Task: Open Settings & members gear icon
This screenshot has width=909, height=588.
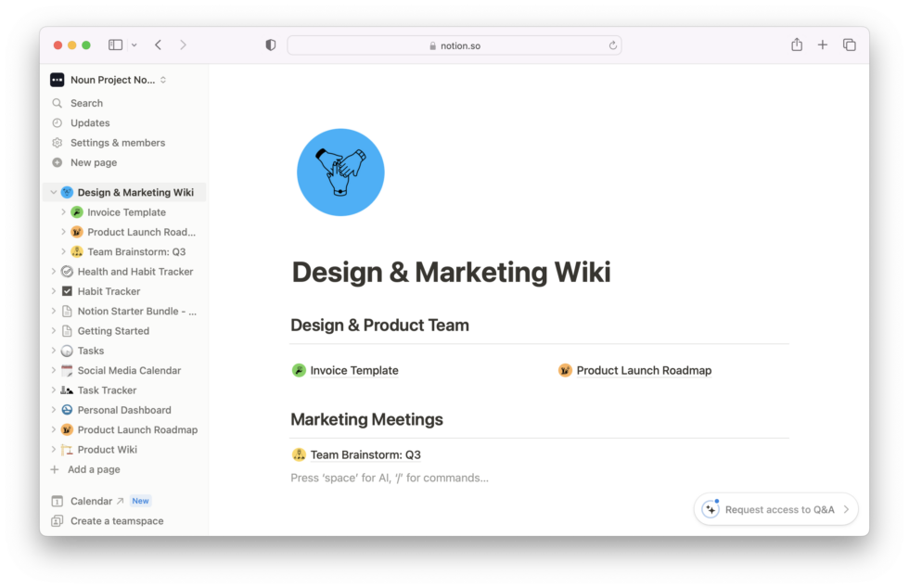Action: pyautogui.click(x=58, y=142)
